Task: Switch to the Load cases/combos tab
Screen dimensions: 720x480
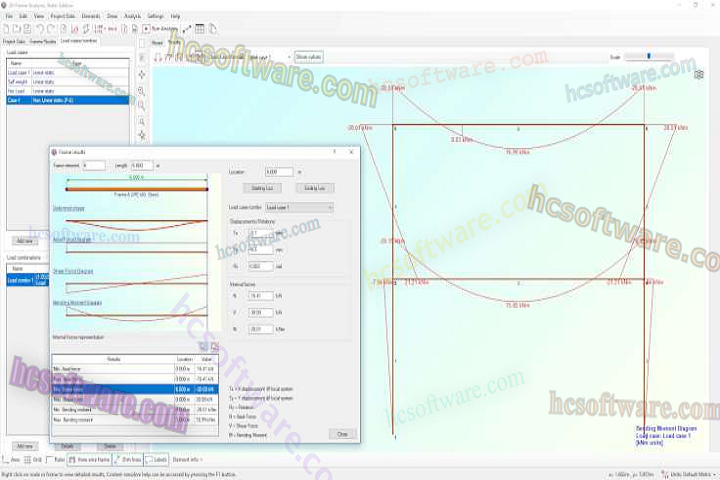Action: point(79,41)
